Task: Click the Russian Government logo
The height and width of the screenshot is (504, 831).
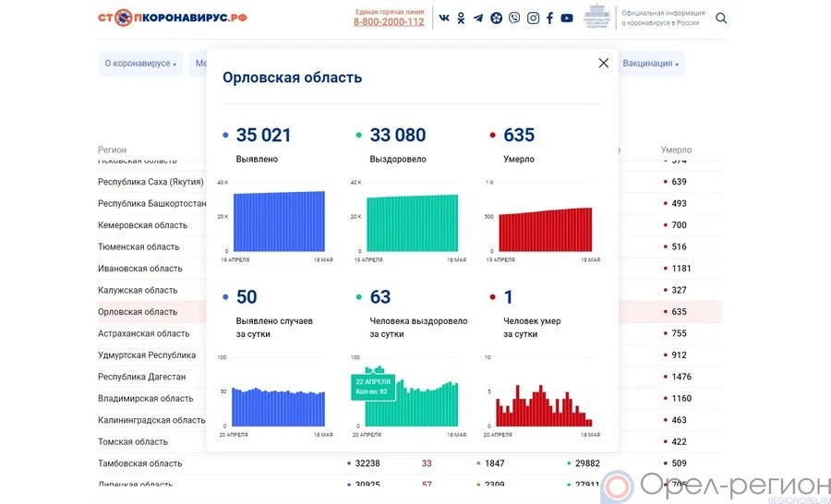Action: (x=598, y=18)
